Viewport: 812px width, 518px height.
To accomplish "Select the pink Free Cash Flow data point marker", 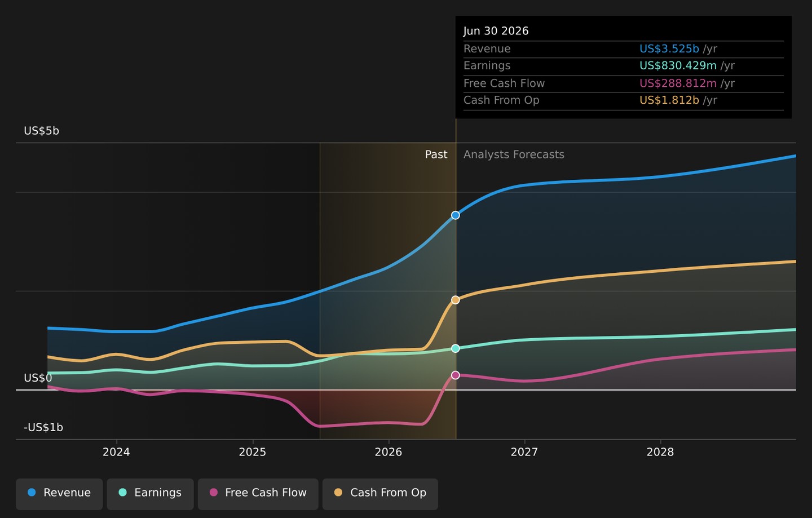I will (x=456, y=375).
